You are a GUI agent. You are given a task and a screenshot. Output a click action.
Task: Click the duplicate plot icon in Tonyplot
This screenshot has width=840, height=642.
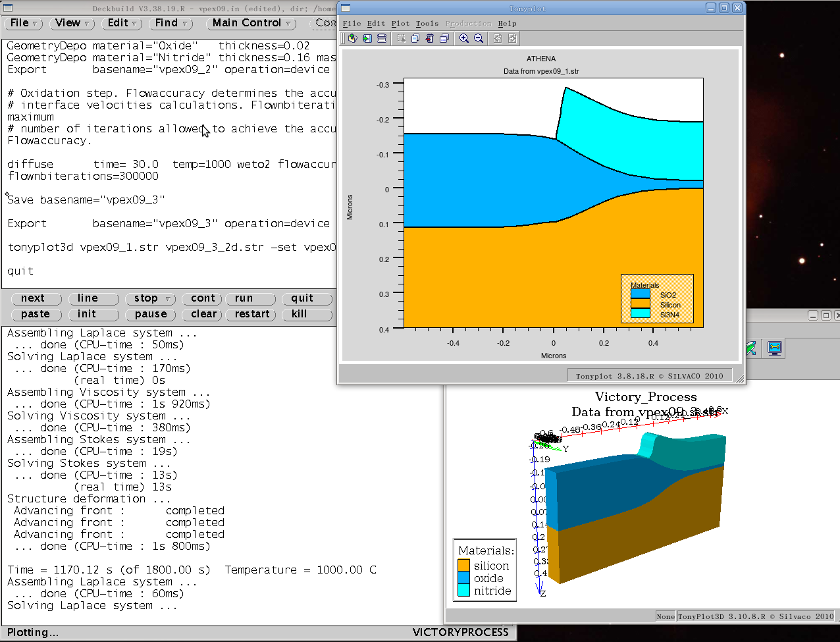[415, 39]
